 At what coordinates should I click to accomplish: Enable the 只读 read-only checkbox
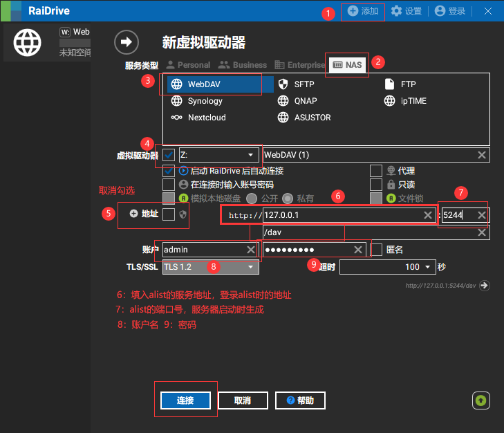(375, 185)
